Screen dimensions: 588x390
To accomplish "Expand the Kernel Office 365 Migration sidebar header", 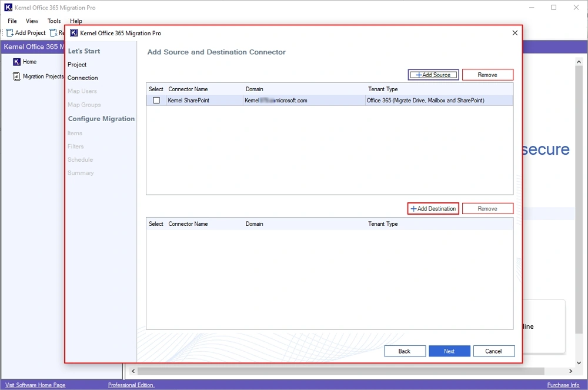I will click(x=32, y=46).
